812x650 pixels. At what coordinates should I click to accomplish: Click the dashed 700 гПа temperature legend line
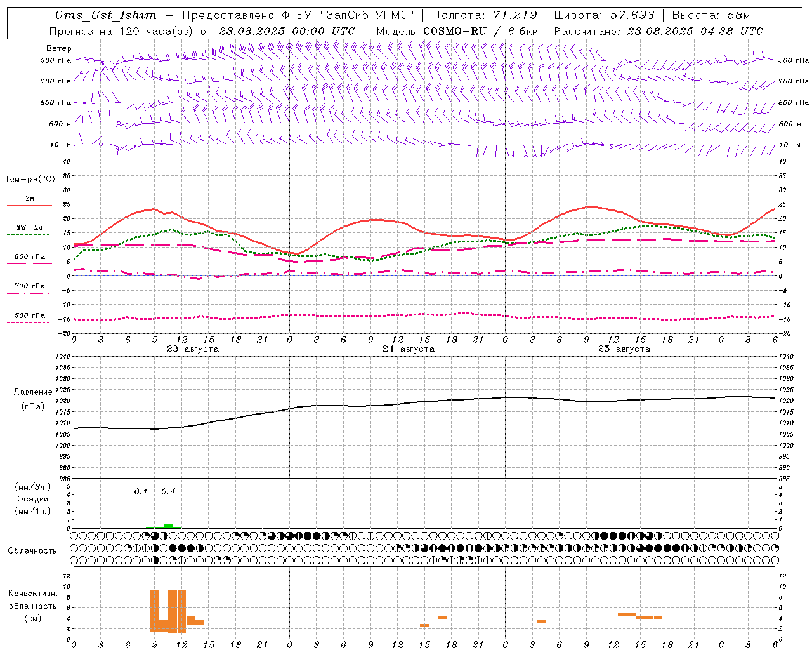[x=29, y=293]
